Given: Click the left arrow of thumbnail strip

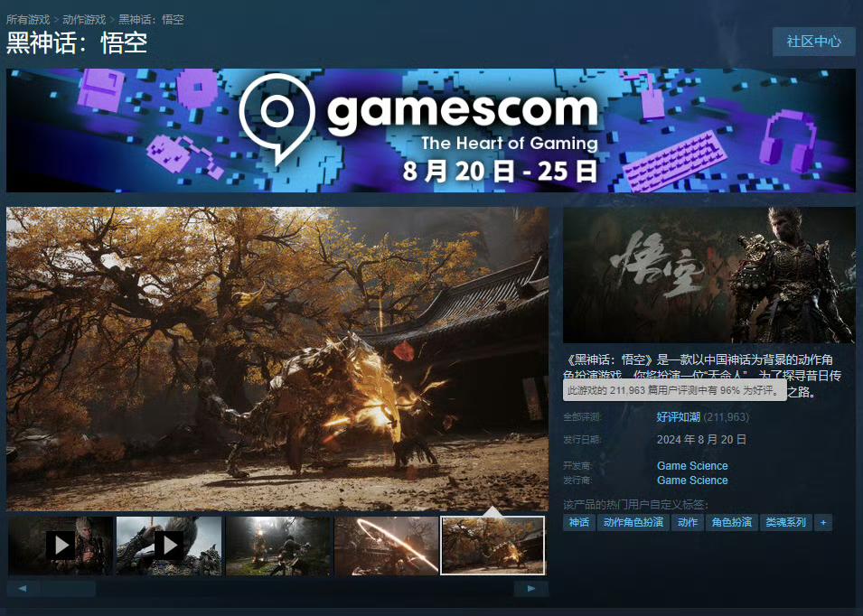Looking at the screenshot, I should pos(23,589).
